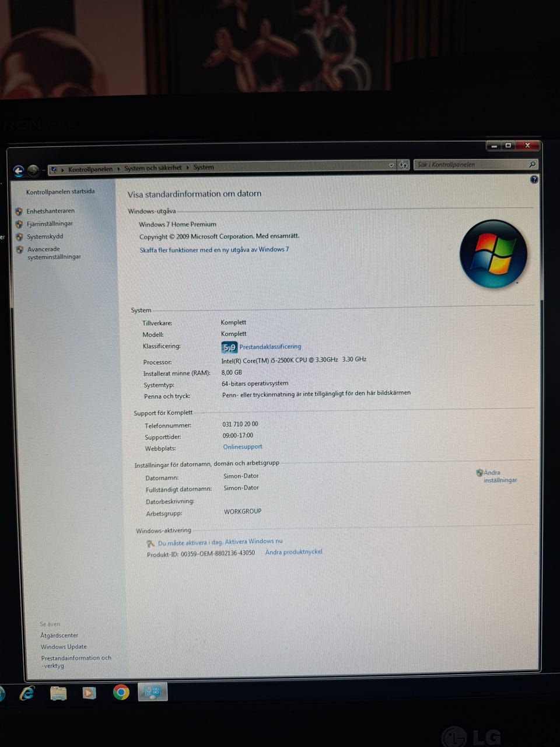This screenshot has width=560, height=747.
Task: Open the address bar history dropdown
Action: (x=391, y=166)
